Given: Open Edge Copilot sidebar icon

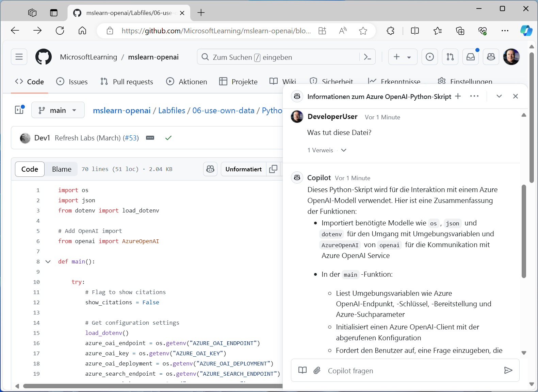Looking at the screenshot, I should [526, 31].
